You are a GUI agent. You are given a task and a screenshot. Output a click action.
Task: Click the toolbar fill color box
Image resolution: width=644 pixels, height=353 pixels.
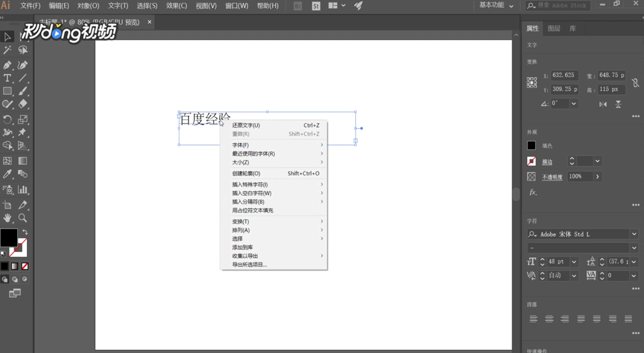point(9,237)
